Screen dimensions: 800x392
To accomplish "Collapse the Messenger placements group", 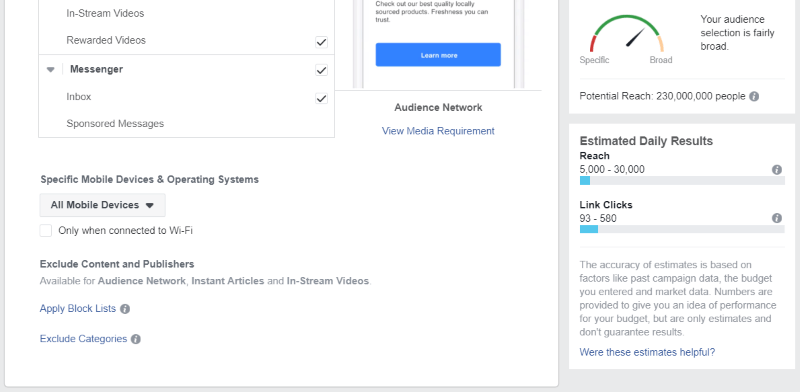I will [51, 70].
